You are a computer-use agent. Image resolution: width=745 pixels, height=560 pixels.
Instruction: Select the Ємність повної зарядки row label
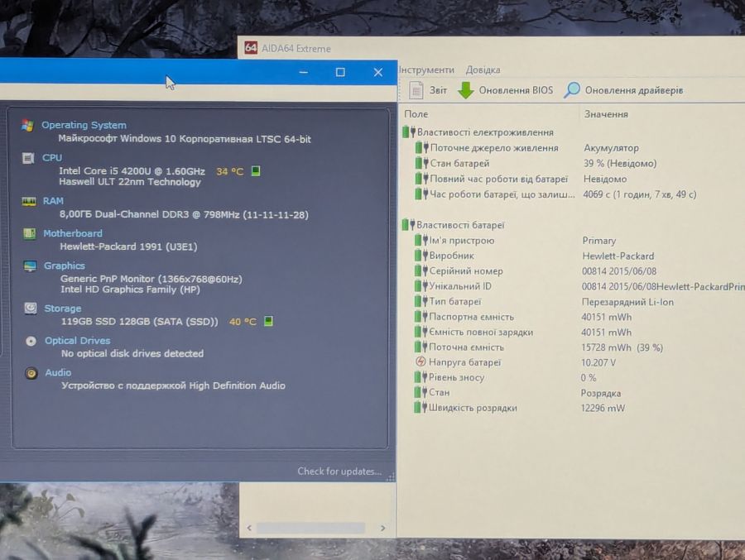[x=481, y=332]
